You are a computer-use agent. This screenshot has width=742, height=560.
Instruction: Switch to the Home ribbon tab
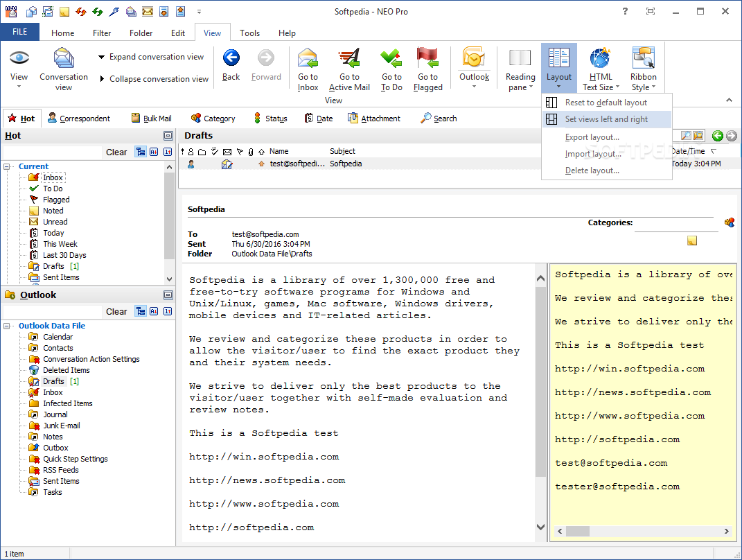[62, 33]
